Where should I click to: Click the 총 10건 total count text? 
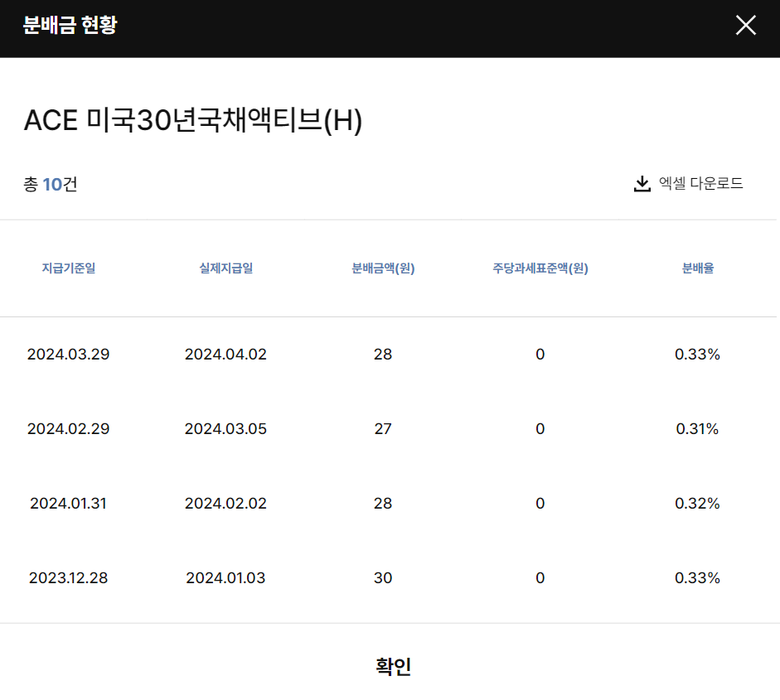pyautogui.click(x=51, y=185)
